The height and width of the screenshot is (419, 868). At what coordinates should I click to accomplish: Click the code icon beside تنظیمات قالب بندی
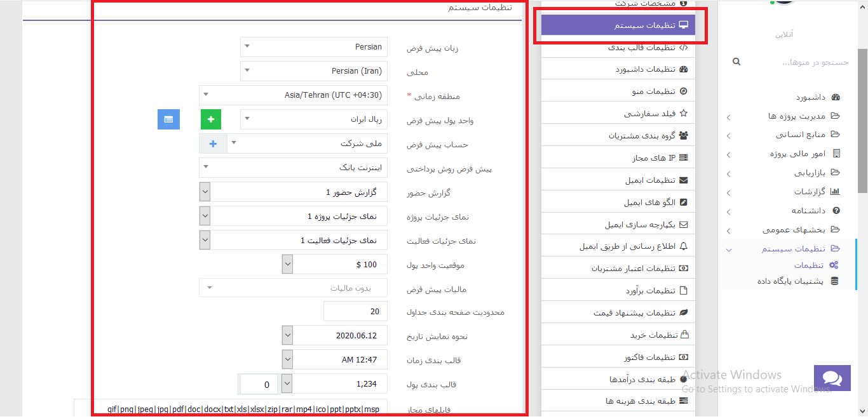pos(684,47)
